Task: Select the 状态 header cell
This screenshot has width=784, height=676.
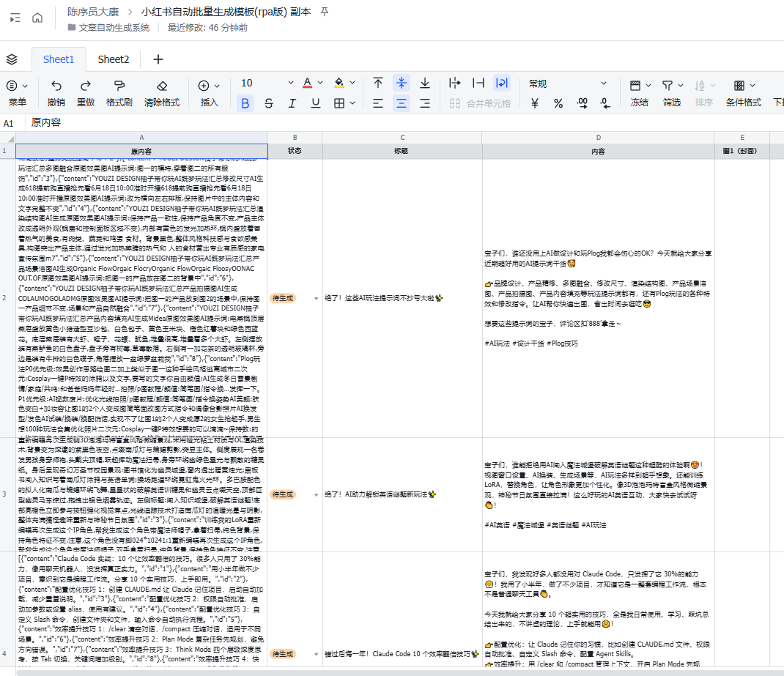Action: click(x=295, y=151)
